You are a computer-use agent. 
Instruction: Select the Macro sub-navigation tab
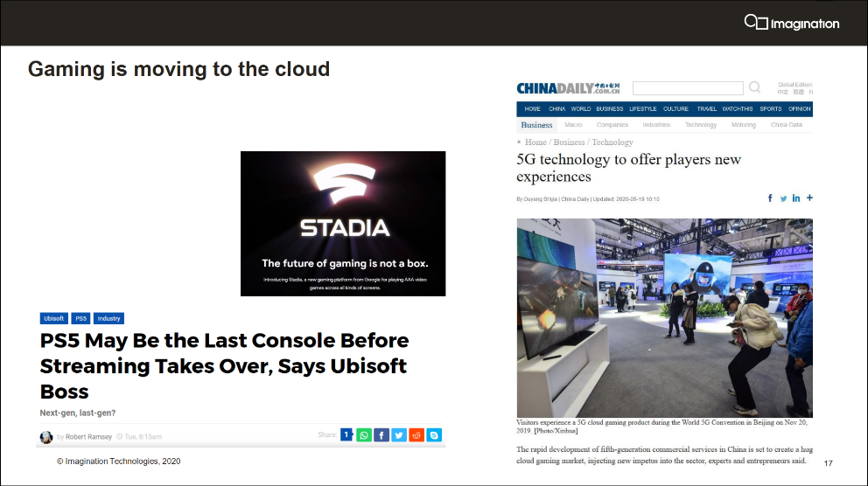point(573,125)
